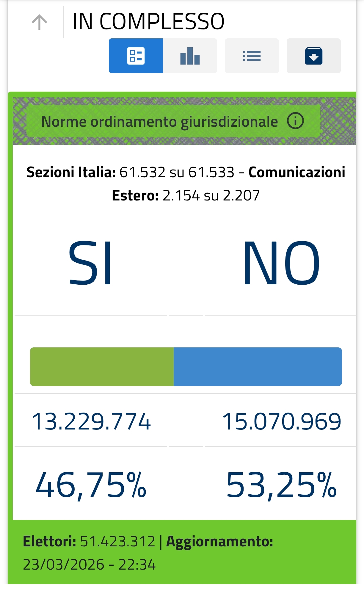The height and width of the screenshot is (591, 364).
Task: Open Norme ordinamento giurisdizionale referendum title
Action: click(x=159, y=122)
